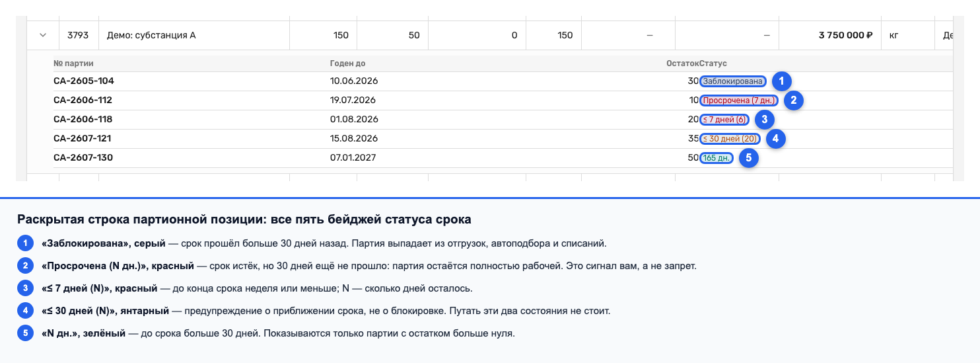Click the '№ партии' column header

tap(73, 63)
